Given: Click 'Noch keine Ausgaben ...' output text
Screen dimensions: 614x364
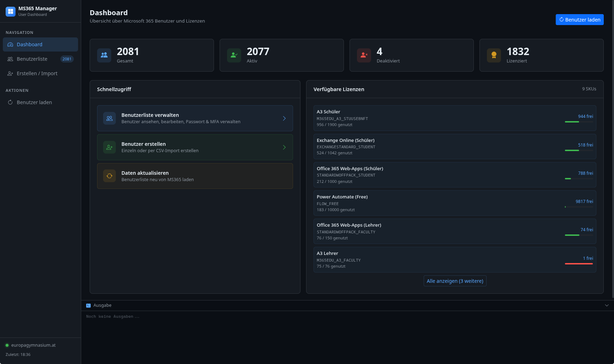Looking at the screenshot, I should click(x=113, y=317).
